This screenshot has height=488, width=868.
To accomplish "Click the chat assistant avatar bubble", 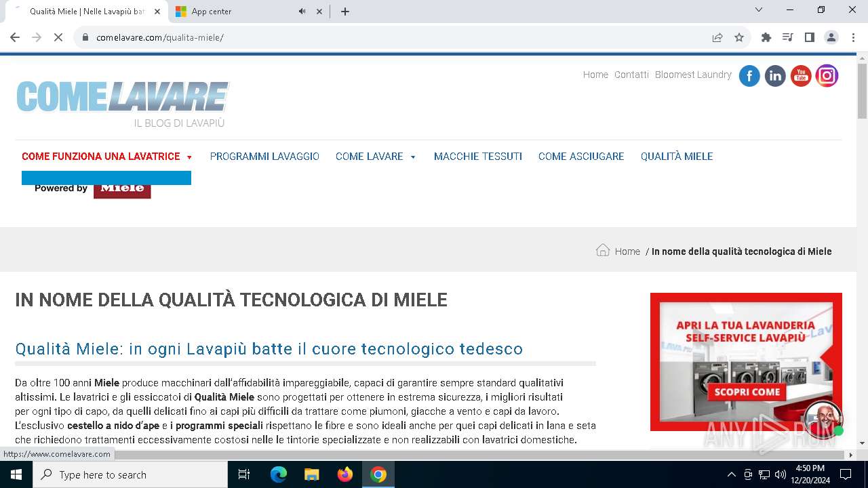I will tap(823, 420).
